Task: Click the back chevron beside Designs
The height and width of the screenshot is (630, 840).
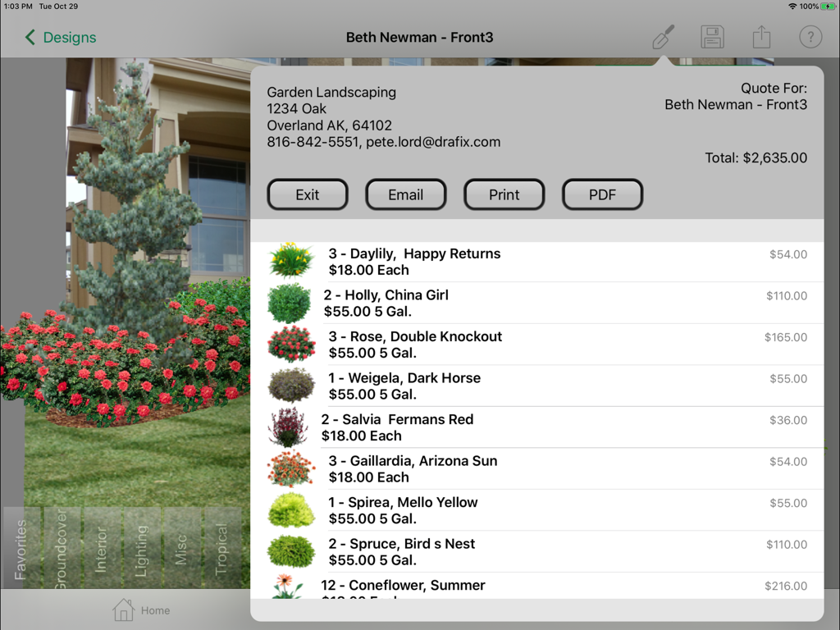Action: tap(28, 37)
